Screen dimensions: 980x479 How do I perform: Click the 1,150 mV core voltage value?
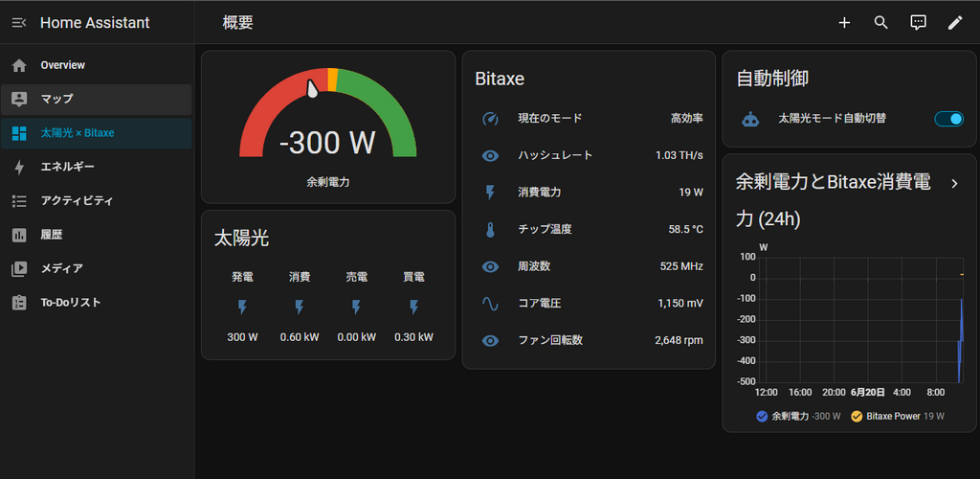(680, 304)
